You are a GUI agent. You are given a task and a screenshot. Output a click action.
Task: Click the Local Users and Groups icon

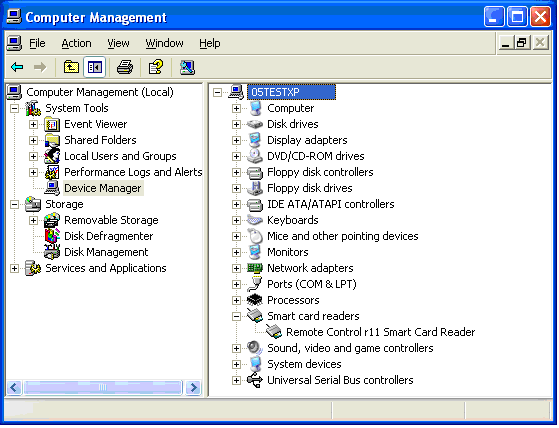52,156
